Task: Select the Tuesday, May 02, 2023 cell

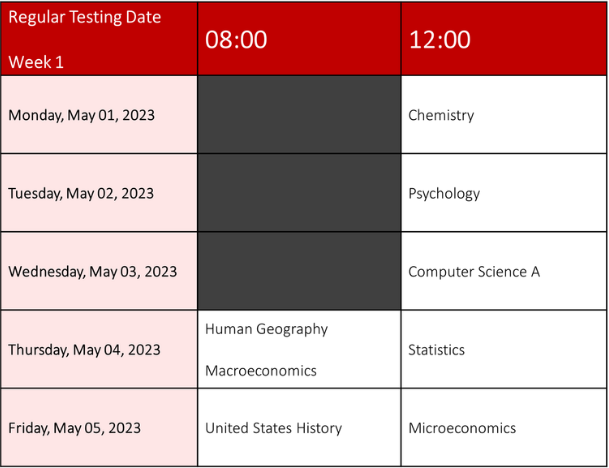Action: (x=81, y=193)
